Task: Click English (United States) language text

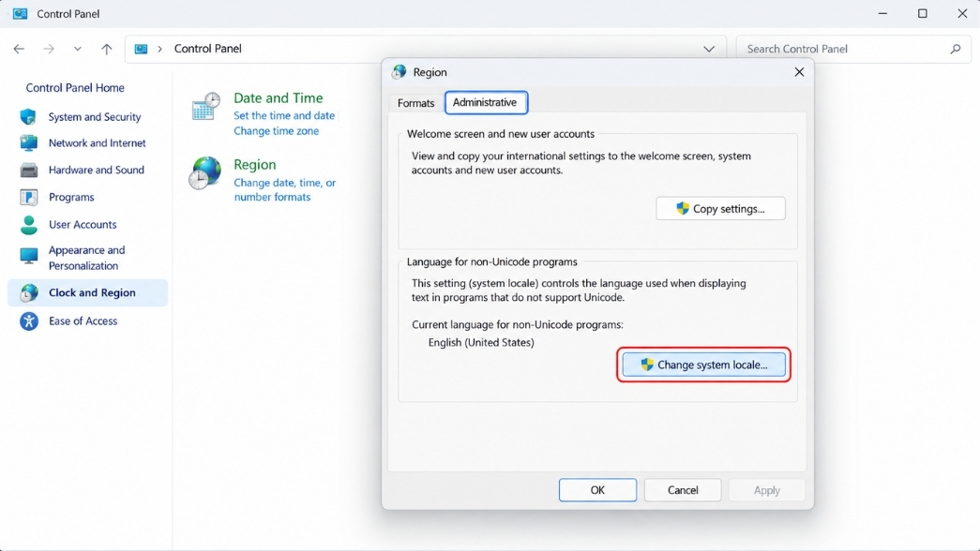Action: (x=481, y=342)
